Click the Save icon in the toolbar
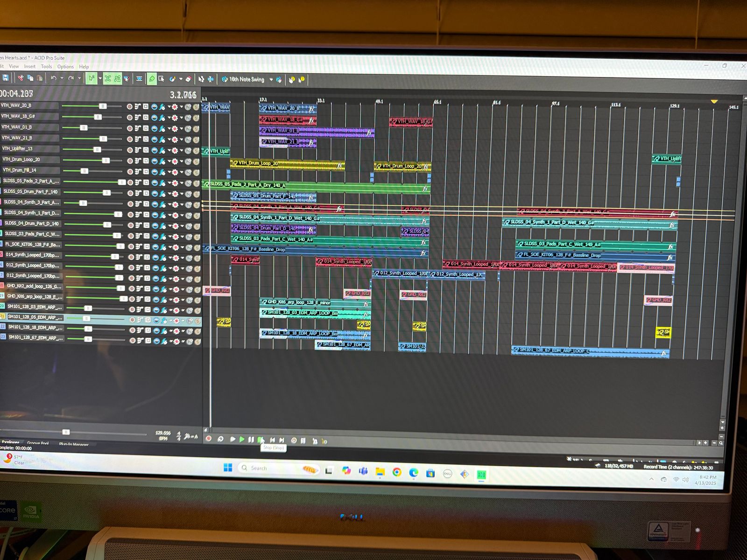The image size is (747, 560). [6, 77]
